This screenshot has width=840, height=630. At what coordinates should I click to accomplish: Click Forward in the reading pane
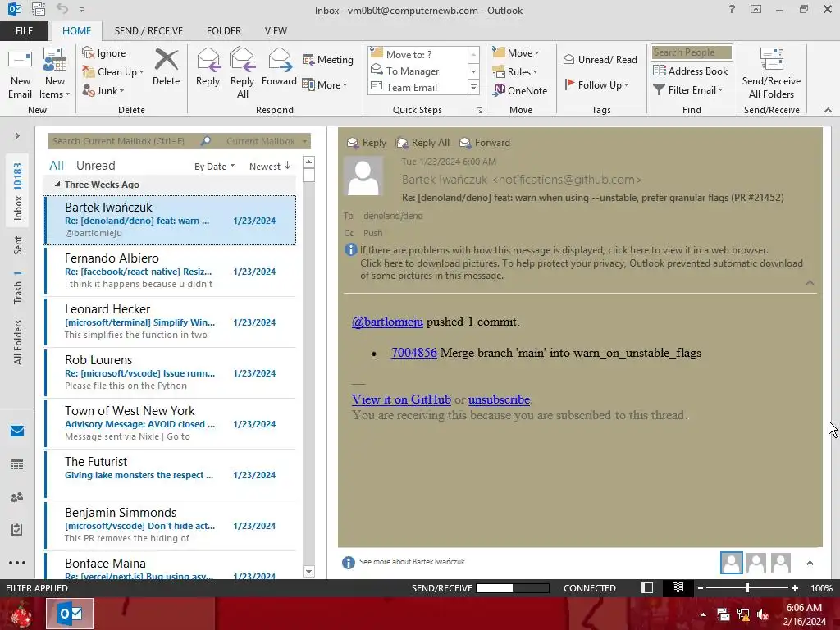(485, 143)
